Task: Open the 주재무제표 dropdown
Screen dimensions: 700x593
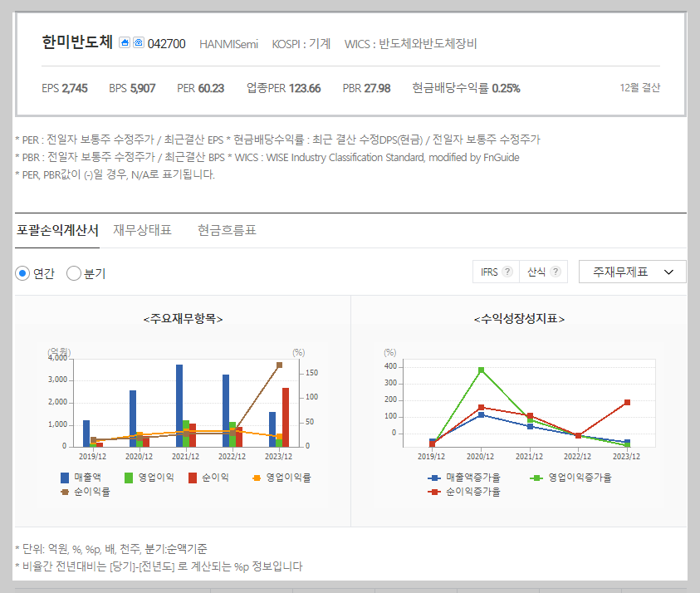Action: (x=632, y=272)
